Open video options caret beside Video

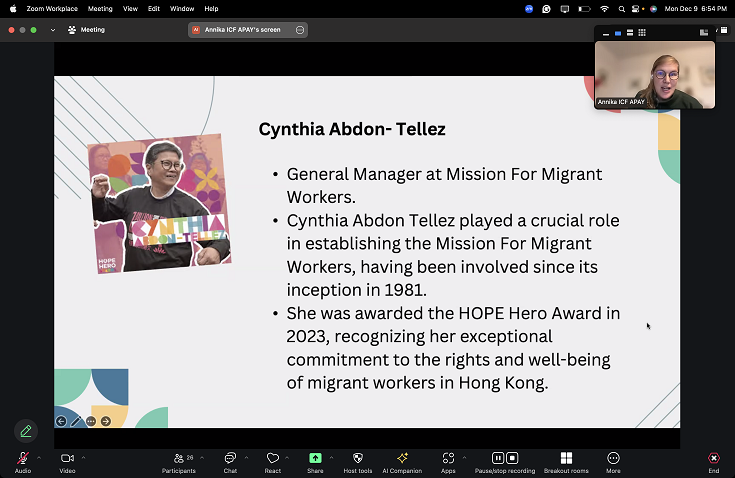83,458
